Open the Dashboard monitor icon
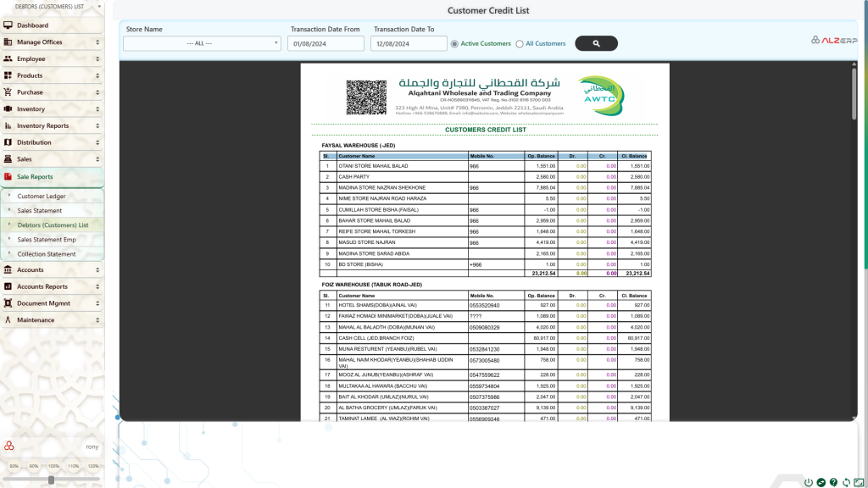The image size is (868, 488). pyautogui.click(x=8, y=25)
